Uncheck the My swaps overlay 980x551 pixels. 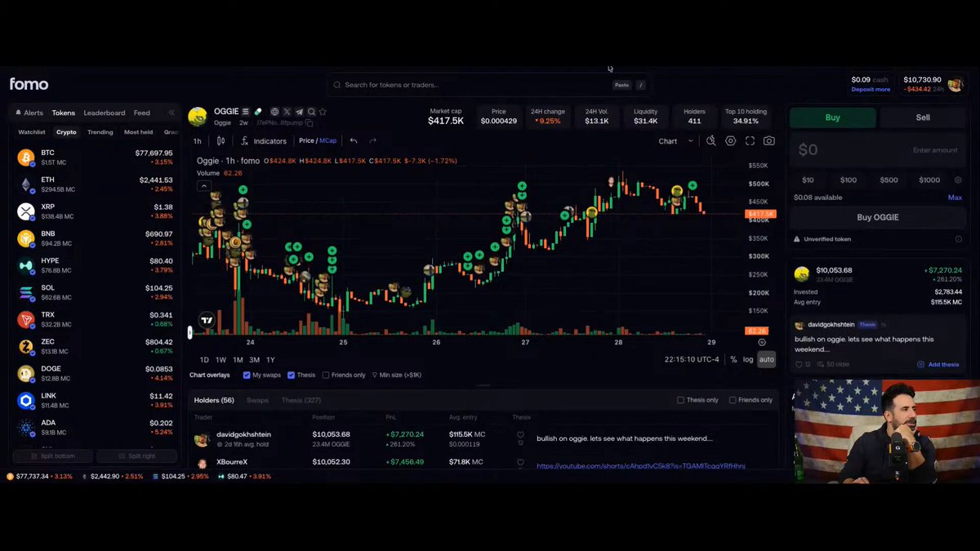tap(247, 375)
